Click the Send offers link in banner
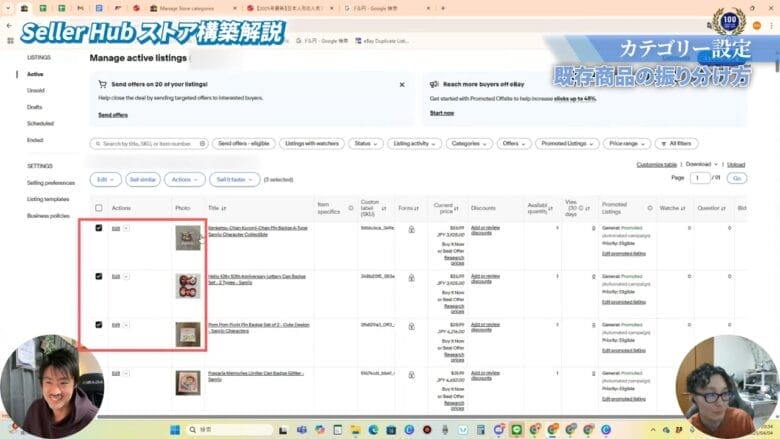780x439 pixels. [113, 115]
